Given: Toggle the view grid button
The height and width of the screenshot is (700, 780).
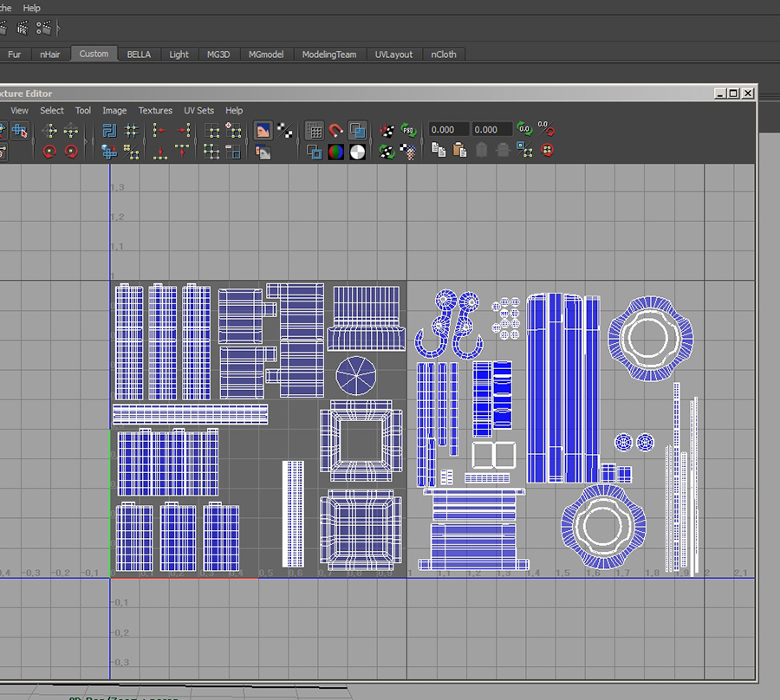Looking at the screenshot, I should coord(315,131).
